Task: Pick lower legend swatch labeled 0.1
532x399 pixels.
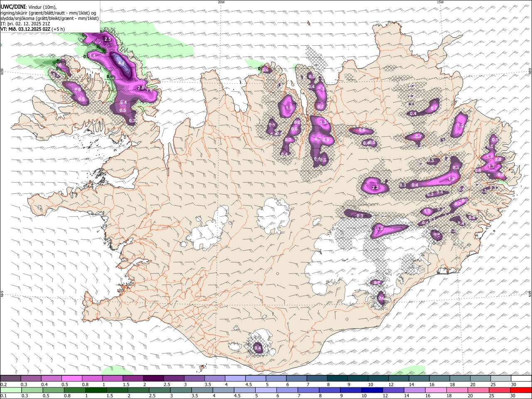Action: click(x=11, y=390)
